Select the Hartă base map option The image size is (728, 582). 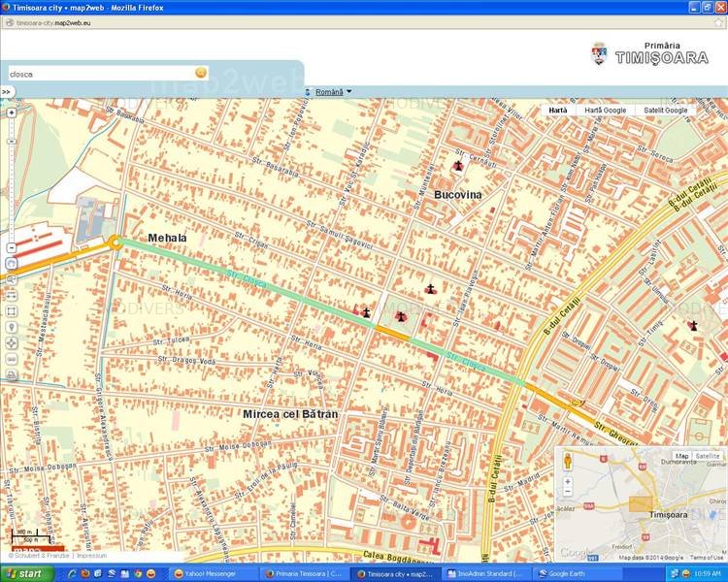[x=558, y=111]
